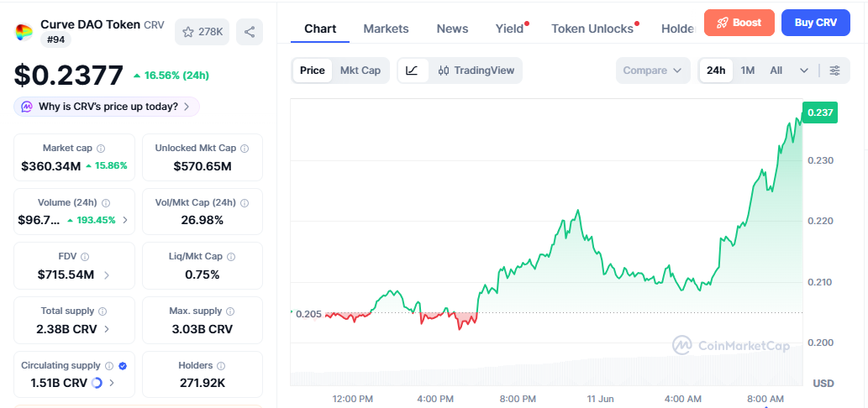Click the Circulating supply info icon

pyautogui.click(x=109, y=365)
